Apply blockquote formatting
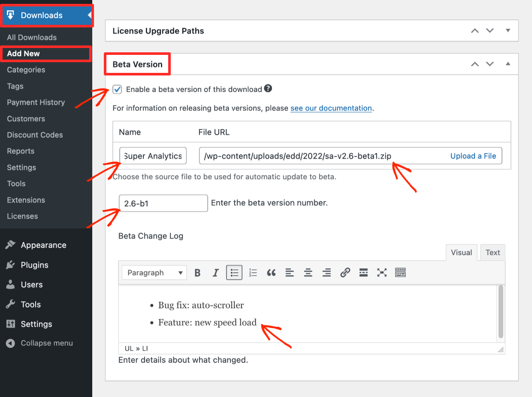 271,273
